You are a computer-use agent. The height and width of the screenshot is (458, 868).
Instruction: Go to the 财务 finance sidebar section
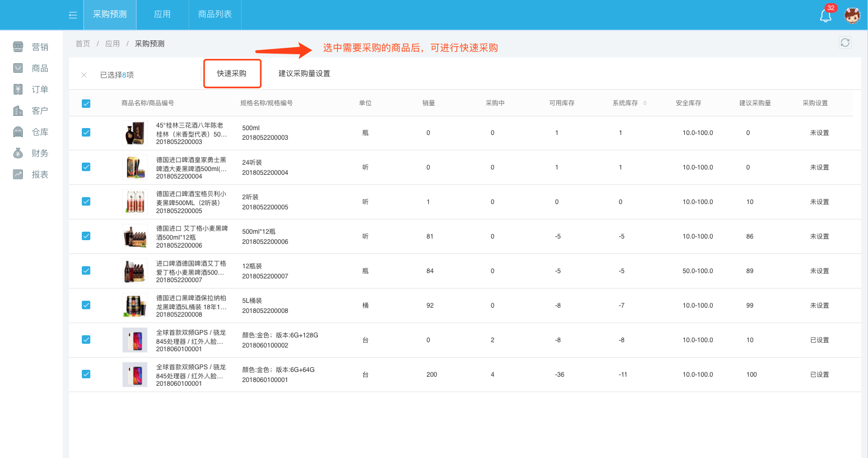31,153
